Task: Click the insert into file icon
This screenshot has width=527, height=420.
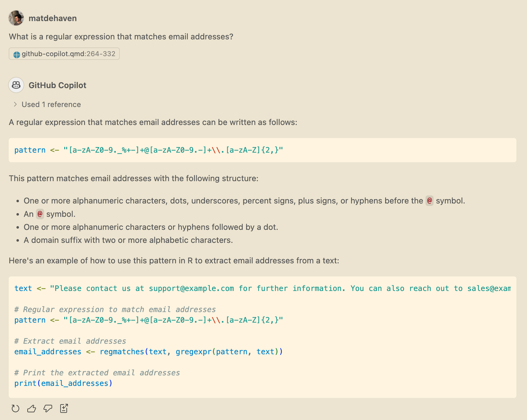Action: tap(64, 409)
